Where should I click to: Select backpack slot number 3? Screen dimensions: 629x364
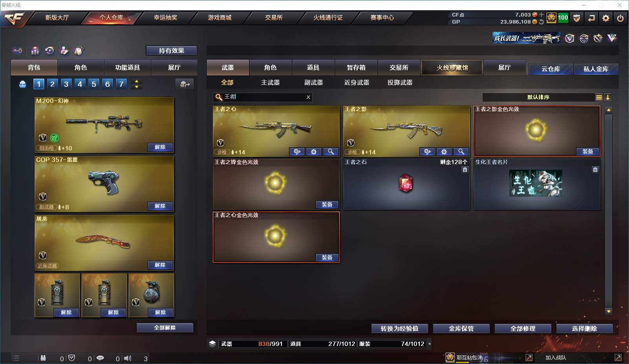(66, 84)
